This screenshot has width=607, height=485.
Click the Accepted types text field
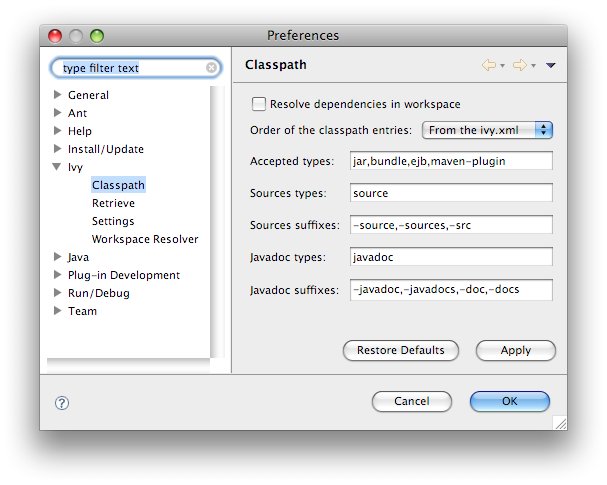(x=451, y=161)
